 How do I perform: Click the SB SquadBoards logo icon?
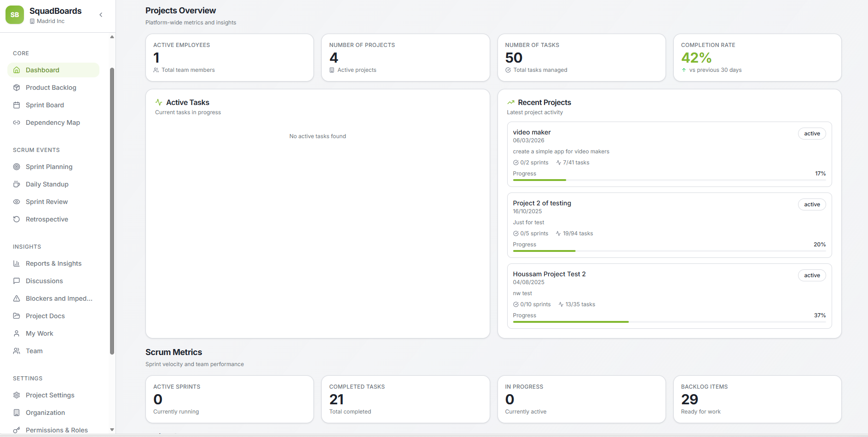click(x=15, y=15)
